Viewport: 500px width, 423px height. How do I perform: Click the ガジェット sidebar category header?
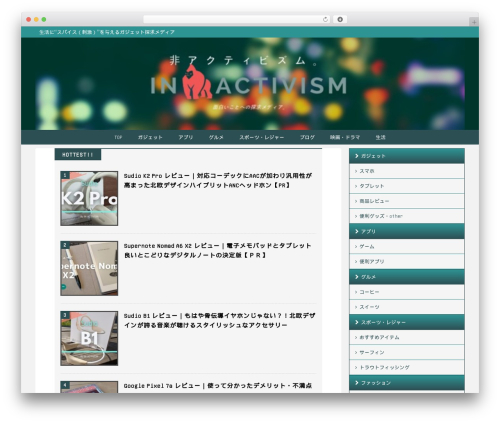click(407, 156)
